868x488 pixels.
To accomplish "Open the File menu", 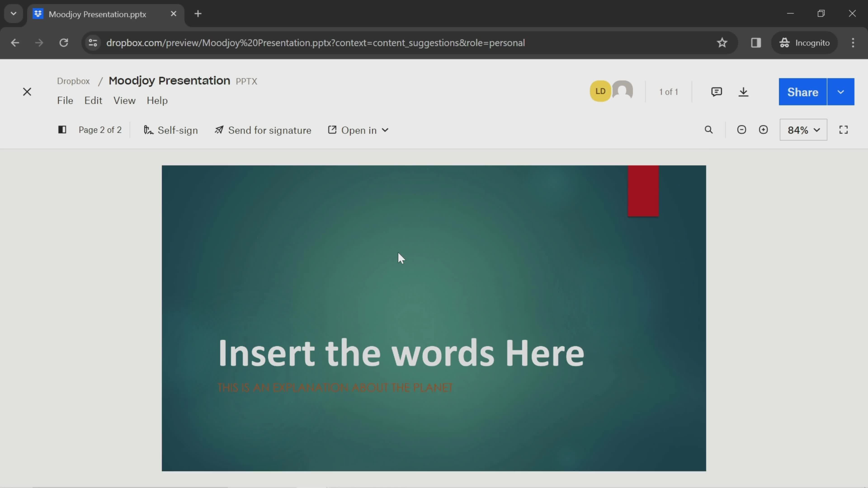I will pyautogui.click(x=65, y=100).
